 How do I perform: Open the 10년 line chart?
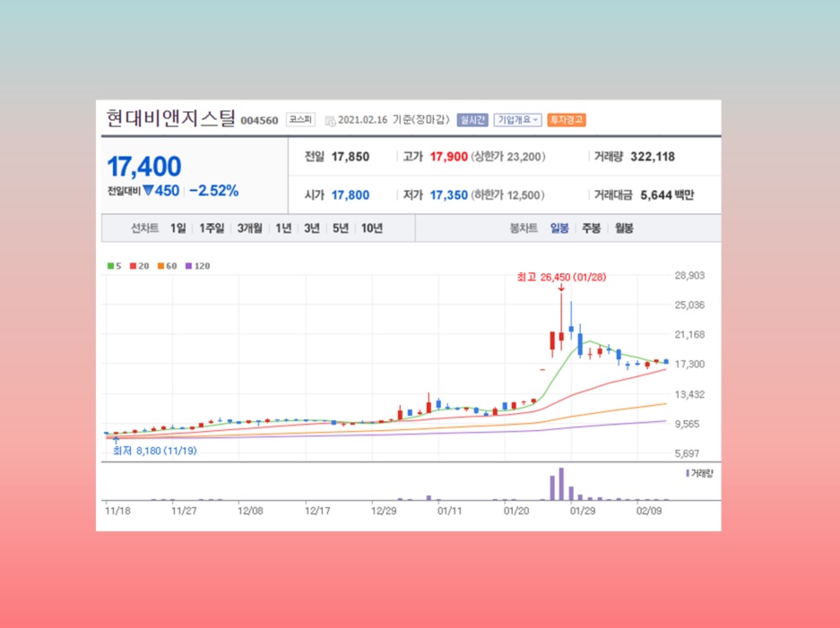coord(372,228)
